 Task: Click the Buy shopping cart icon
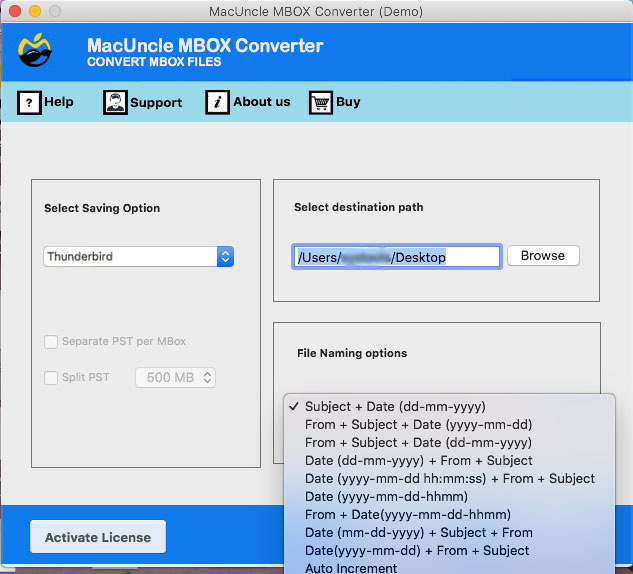point(321,103)
